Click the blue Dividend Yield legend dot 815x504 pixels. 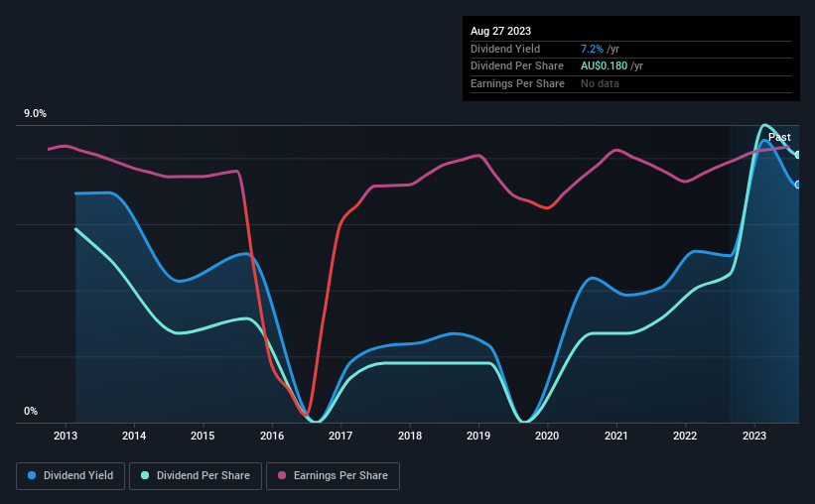(x=32, y=475)
